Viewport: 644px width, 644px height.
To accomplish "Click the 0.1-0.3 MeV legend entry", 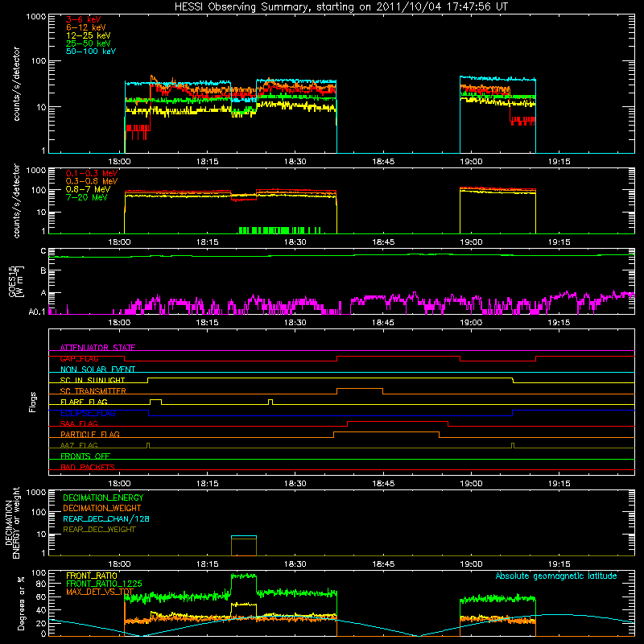I will [91, 173].
